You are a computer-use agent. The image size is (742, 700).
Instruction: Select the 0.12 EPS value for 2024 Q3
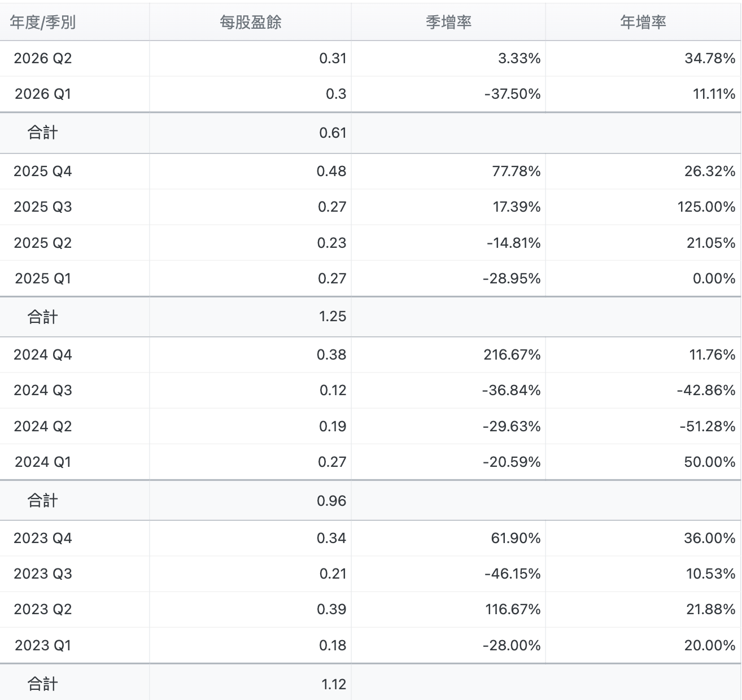point(333,390)
